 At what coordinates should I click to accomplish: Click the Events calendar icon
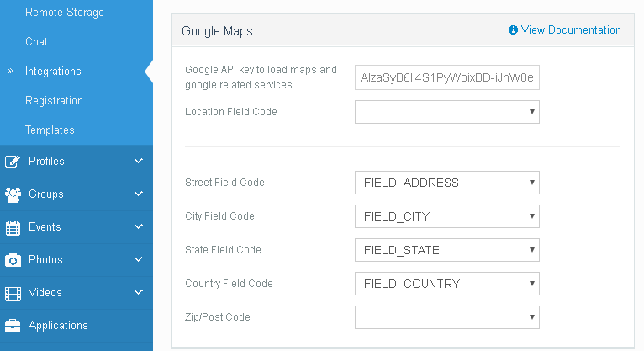13,227
